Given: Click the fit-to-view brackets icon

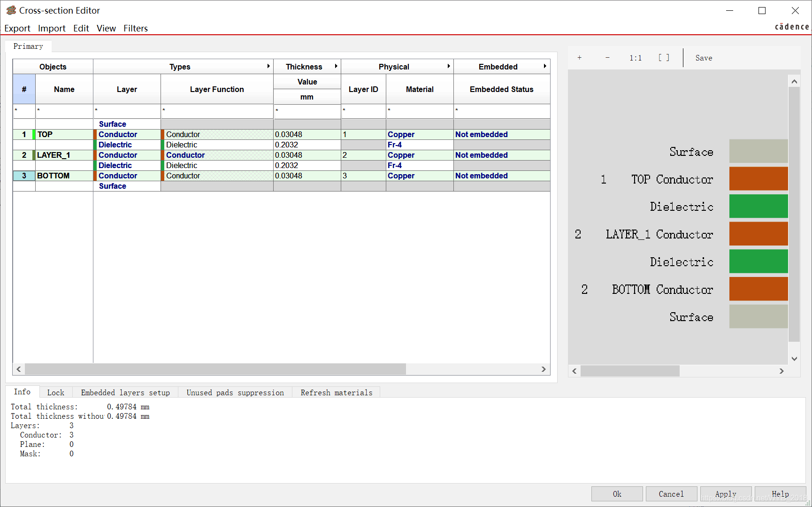Looking at the screenshot, I should coord(664,58).
